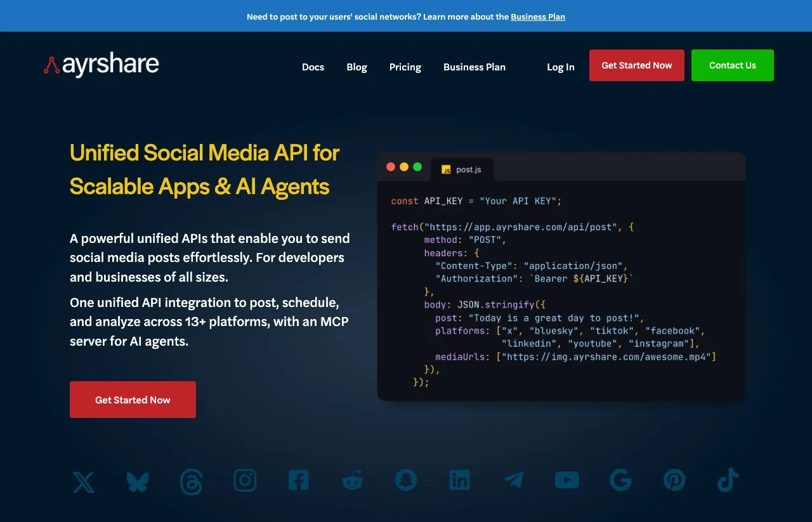This screenshot has width=812, height=522.
Task: Click the red dot in code window
Action: (x=391, y=167)
